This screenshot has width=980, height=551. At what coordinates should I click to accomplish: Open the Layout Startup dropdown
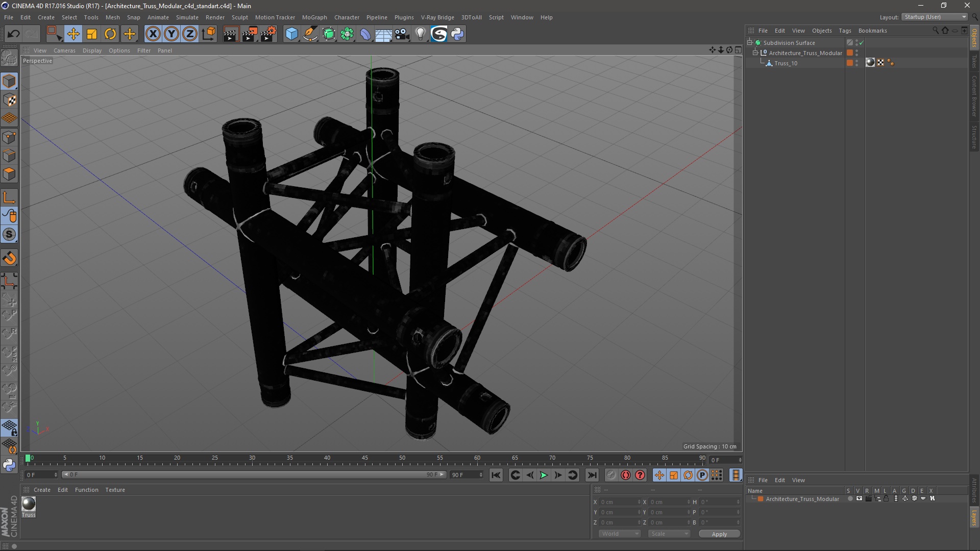[x=935, y=17]
